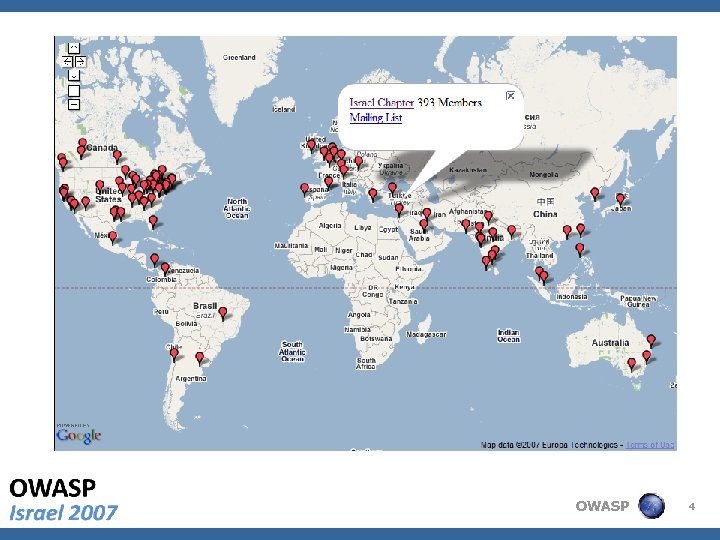Image resolution: width=720 pixels, height=540 pixels.
Task: Select the red marker in Brazil
Action: pos(223,313)
